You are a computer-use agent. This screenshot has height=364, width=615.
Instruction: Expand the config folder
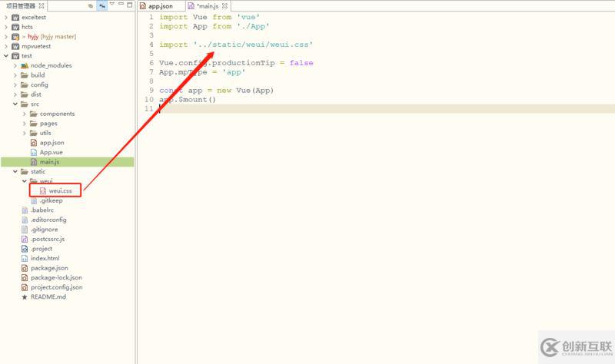15,84
